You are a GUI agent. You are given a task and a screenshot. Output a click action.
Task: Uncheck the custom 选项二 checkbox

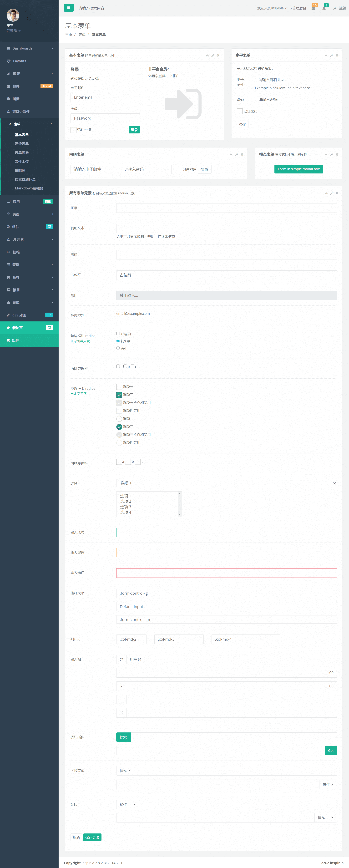[119, 395]
